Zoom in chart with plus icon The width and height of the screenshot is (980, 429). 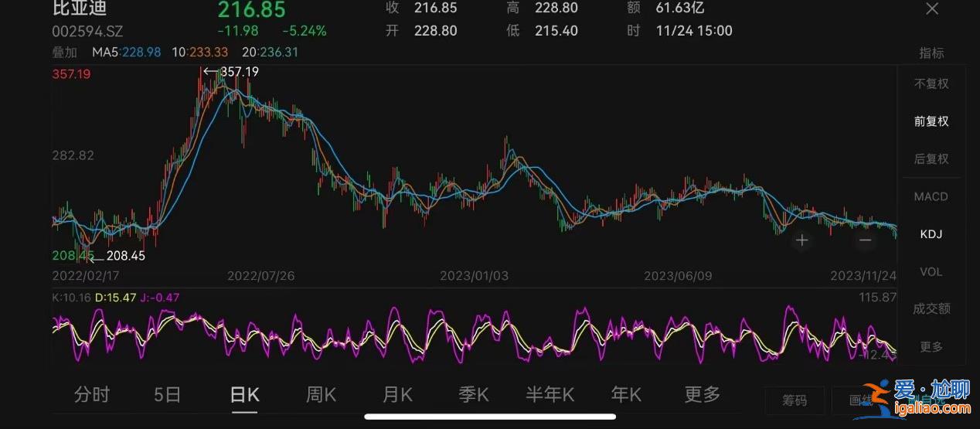802,240
